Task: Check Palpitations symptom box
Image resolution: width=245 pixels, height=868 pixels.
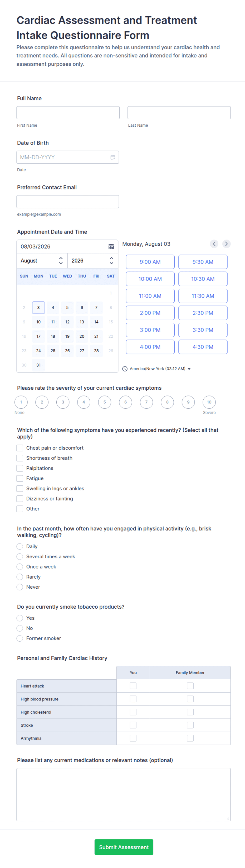Action: [x=20, y=468]
